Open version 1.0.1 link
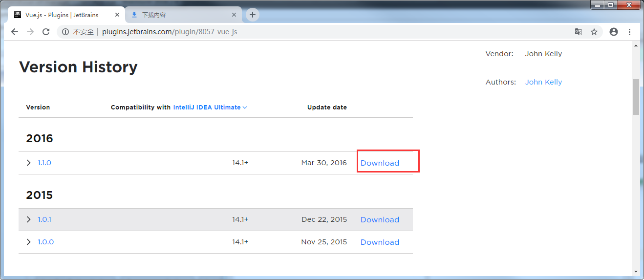The width and height of the screenshot is (644, 280). click(x=44, y=219)
